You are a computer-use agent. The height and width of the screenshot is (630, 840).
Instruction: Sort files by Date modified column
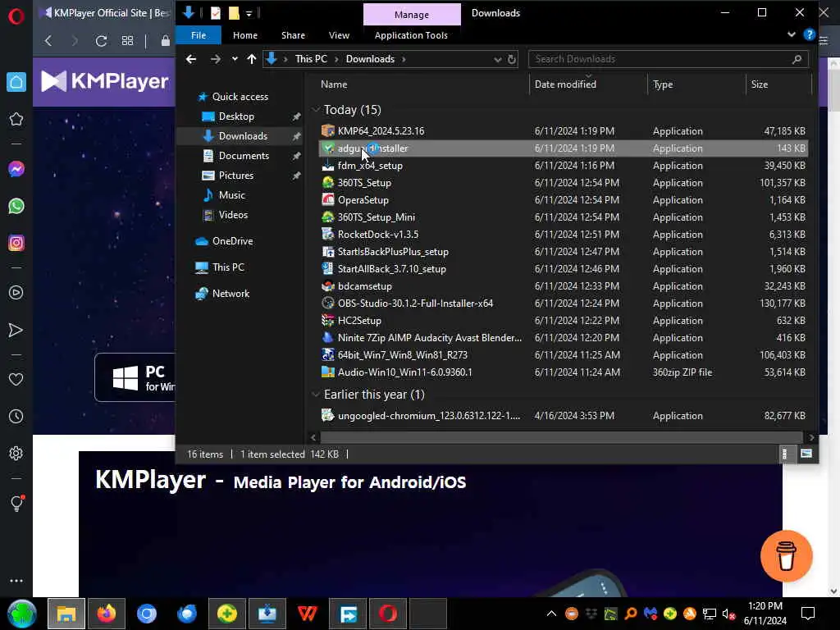(x=565, y=84)
